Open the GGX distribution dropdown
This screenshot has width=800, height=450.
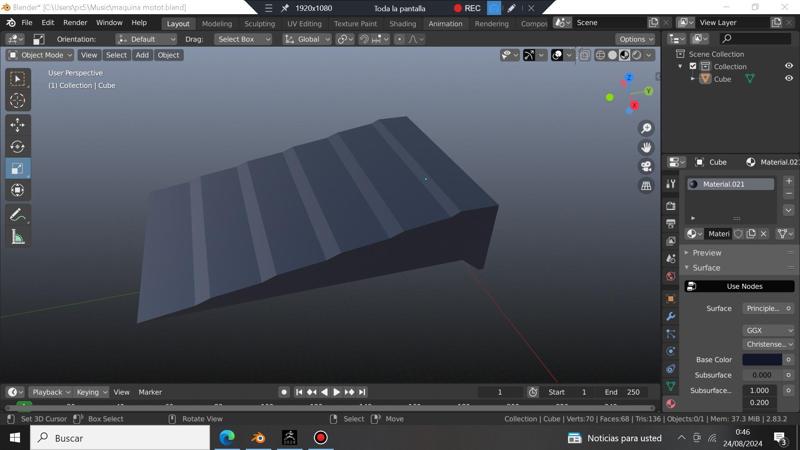[768, 330]
